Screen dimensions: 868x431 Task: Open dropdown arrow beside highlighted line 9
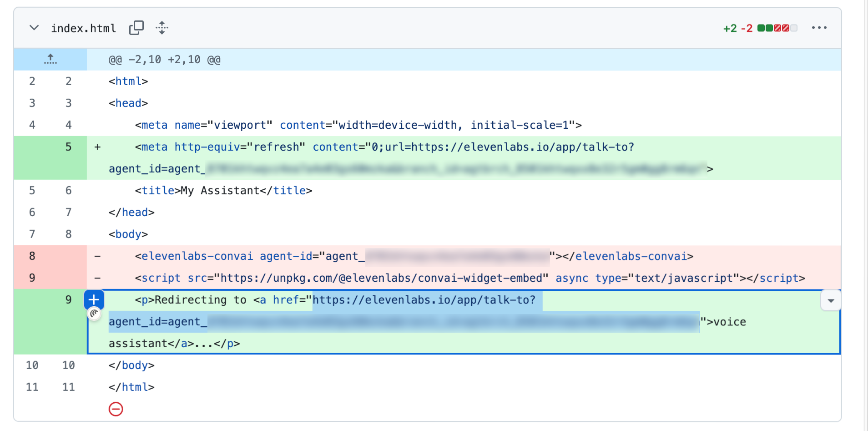[x=831, y=300]
